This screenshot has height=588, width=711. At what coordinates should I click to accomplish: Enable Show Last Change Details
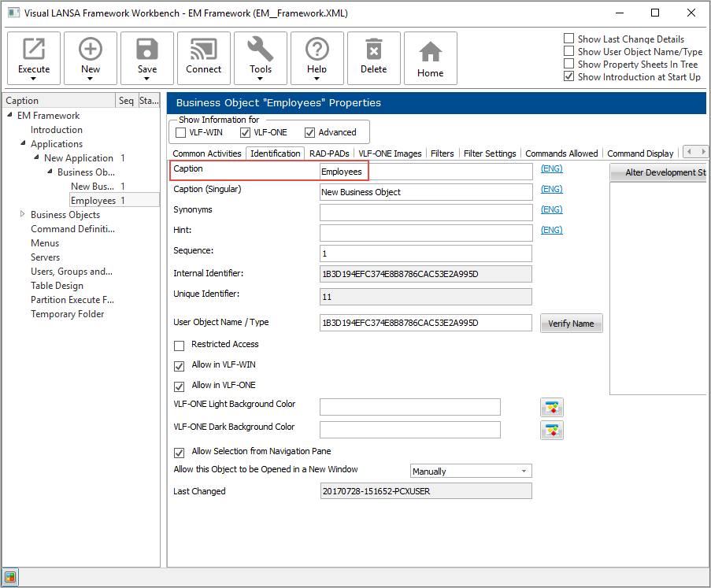[x=569, y=39]
